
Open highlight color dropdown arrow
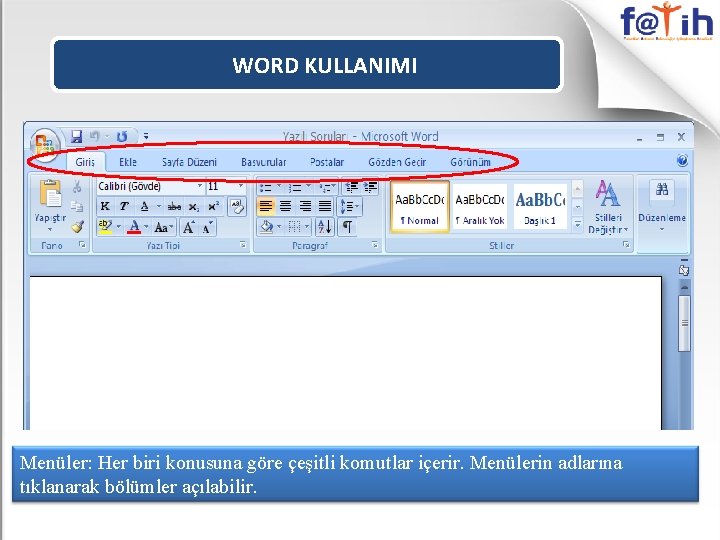(119, 227)
